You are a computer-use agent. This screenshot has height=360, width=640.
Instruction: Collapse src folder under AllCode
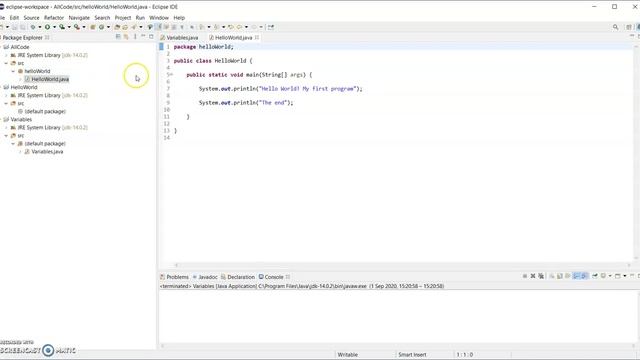point(6,63)
